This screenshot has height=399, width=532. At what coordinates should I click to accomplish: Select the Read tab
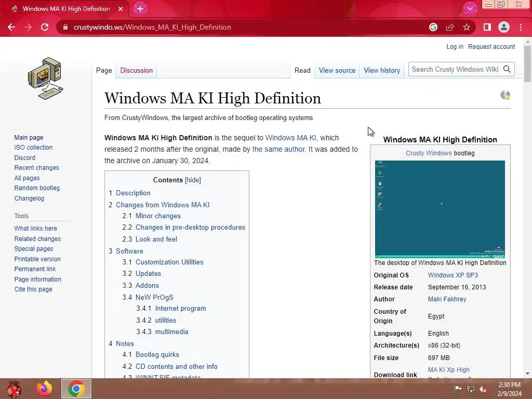(x=302, y=70)
